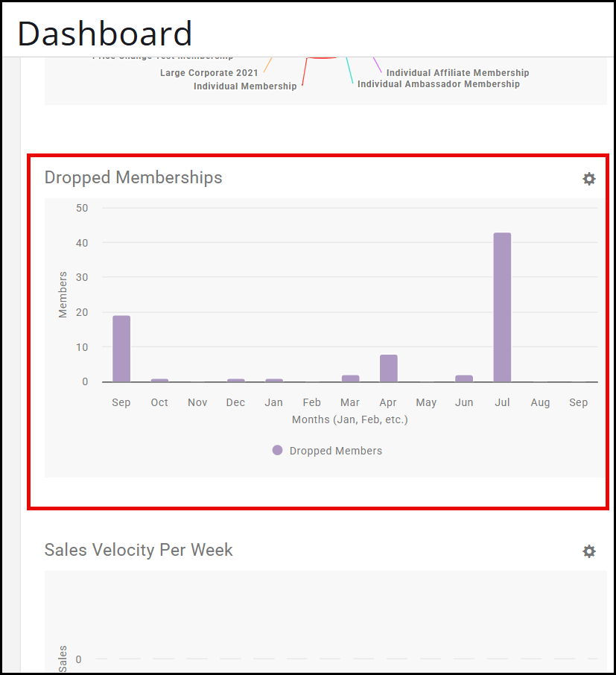616x675 pixels.
Task: Select the first Sep bar in the chart
Action: [121, 349]
